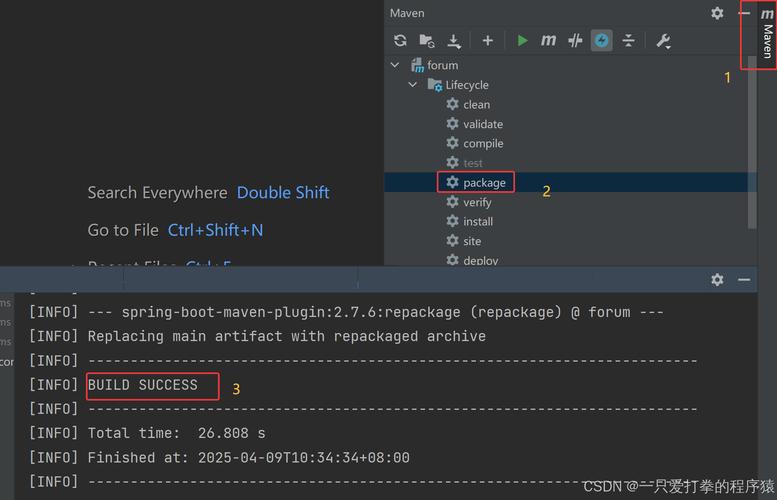The width and height of the screenshot is (777, 500).
Task: Open Maven Settings wrench icon
Action: [x=663, y=41]
